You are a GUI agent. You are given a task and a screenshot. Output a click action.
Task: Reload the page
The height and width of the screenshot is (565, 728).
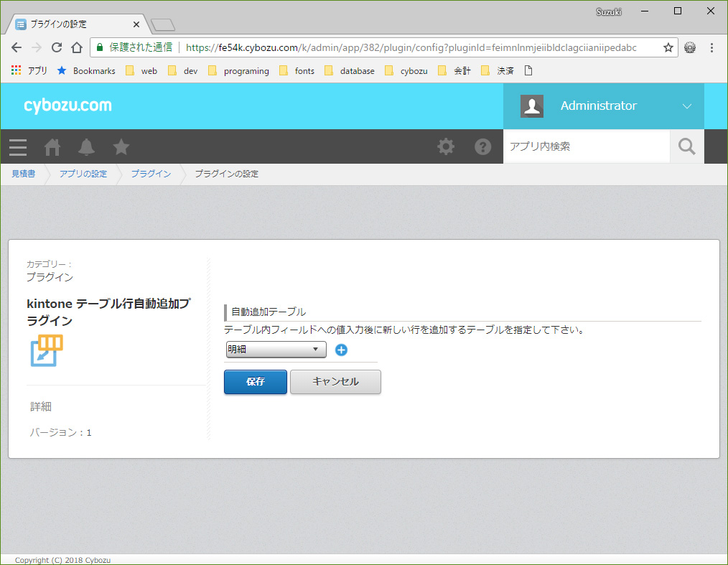[x=57, y=47]
